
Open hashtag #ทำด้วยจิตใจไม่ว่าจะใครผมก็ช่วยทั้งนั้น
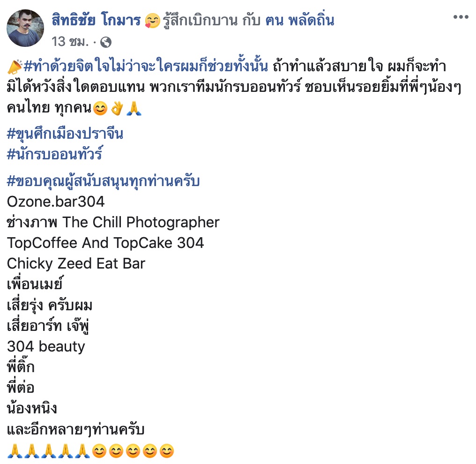pyautogui.click(x=146, y=66)
